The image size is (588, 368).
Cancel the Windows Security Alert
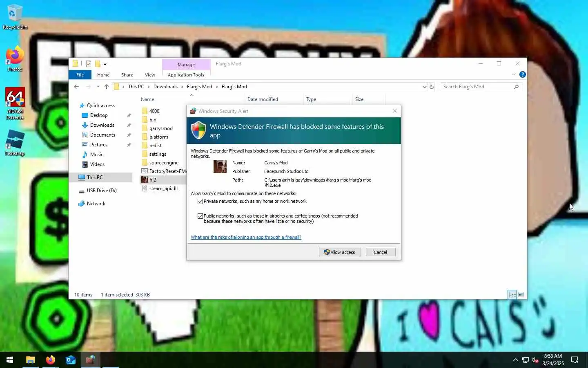pyautogui.click(x=380, y=252)
